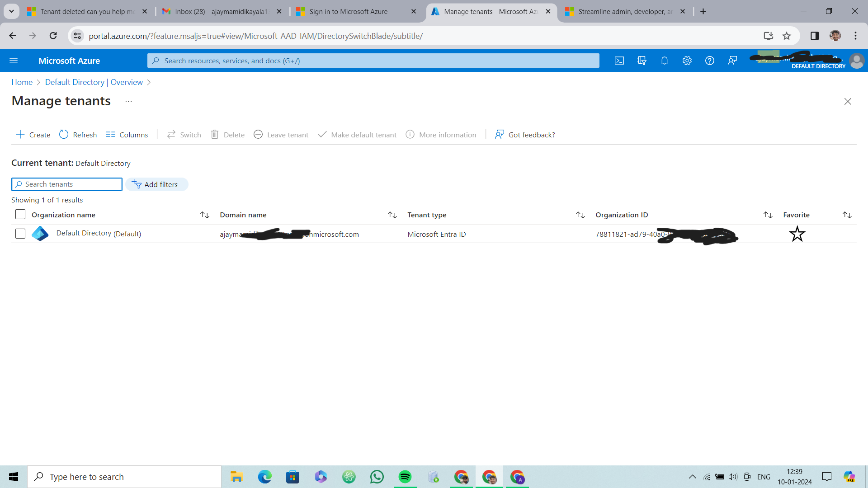The width and height of the screenshot is (868, 488).
Task: Reload the browser page
Action: (x=53, y=36)
